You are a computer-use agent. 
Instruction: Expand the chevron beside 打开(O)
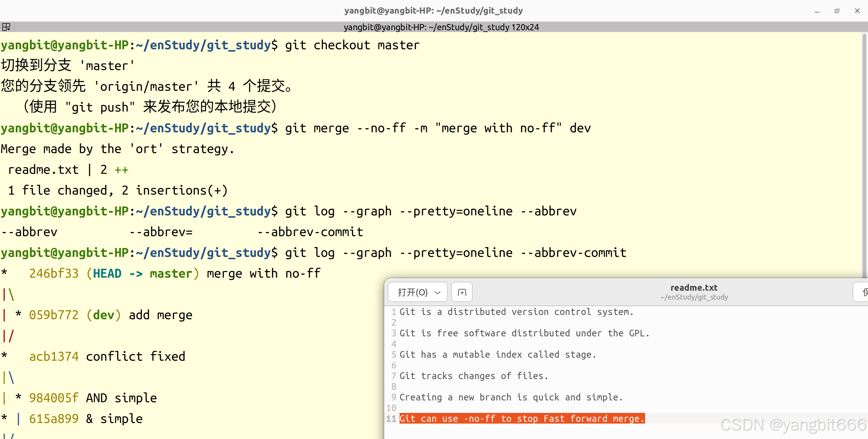coord(438,292)
